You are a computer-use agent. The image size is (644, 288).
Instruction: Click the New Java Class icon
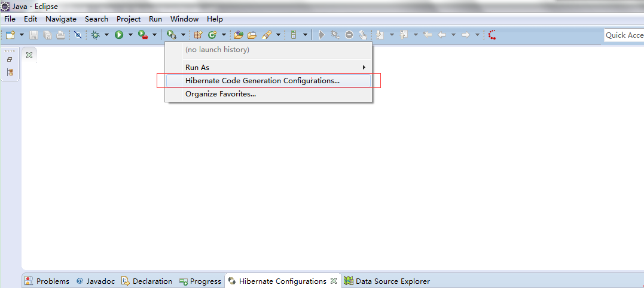point(212,35)
